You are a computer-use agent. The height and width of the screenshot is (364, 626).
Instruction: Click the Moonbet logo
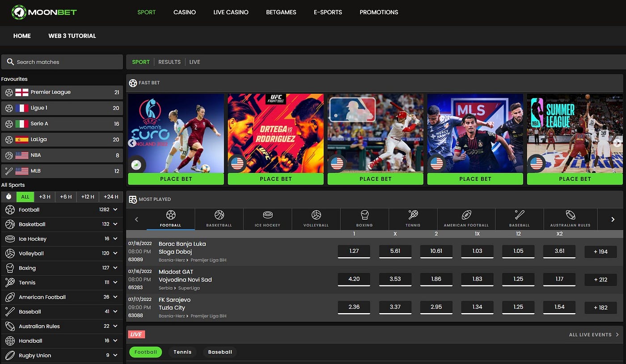coord(44,12)
